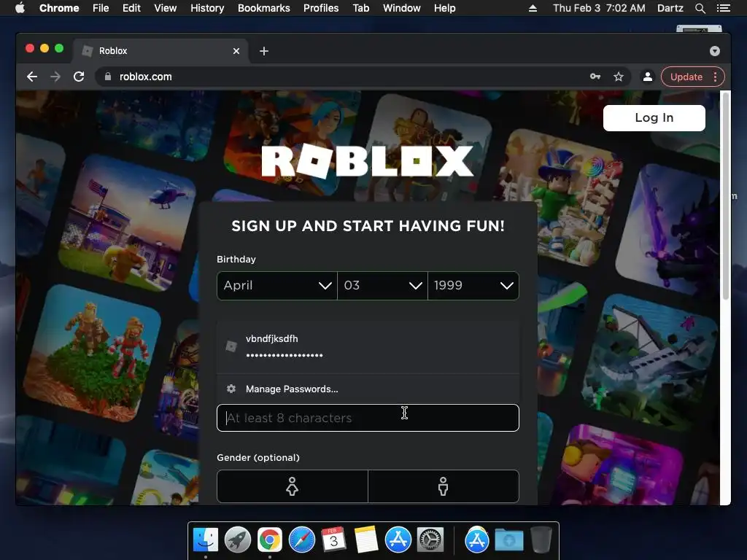
Task: Click the Roblox logo
Action: click(x=368, y=161)
